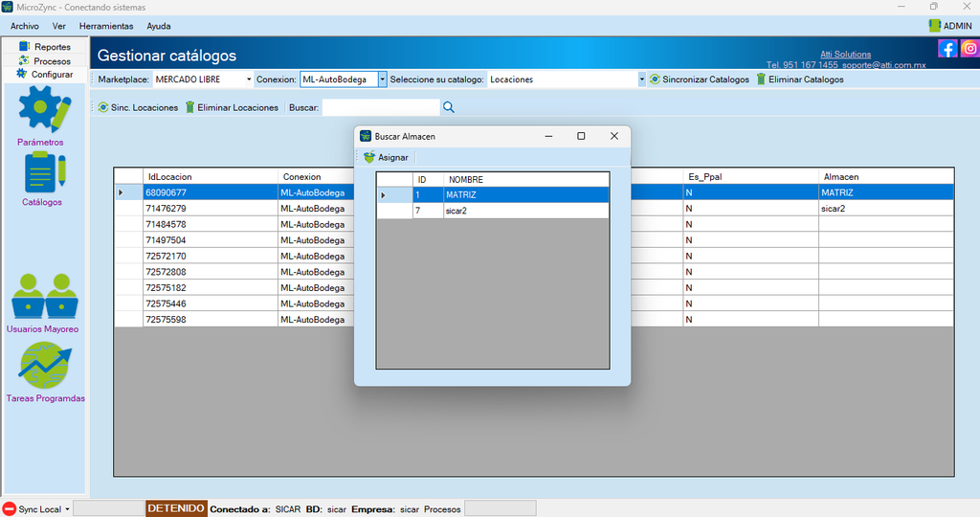Click the Asignar basket icon
980x517 pixels.
coord(369,157)
